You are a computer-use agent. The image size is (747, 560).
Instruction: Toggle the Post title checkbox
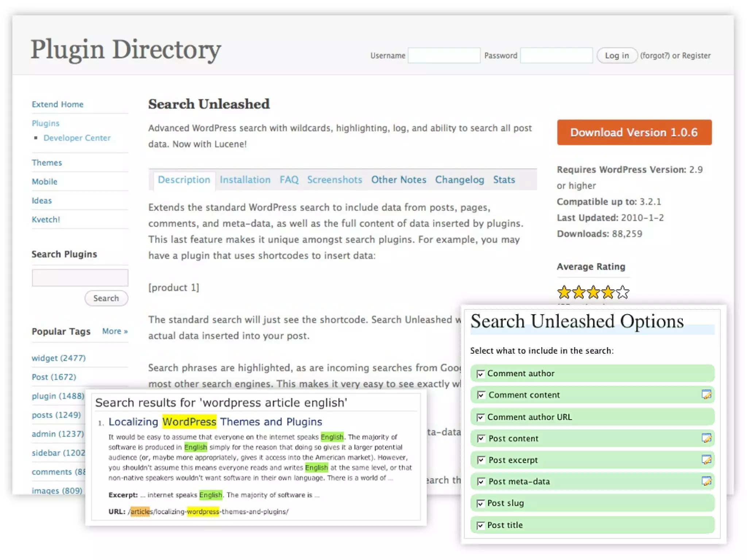point(480,525)
